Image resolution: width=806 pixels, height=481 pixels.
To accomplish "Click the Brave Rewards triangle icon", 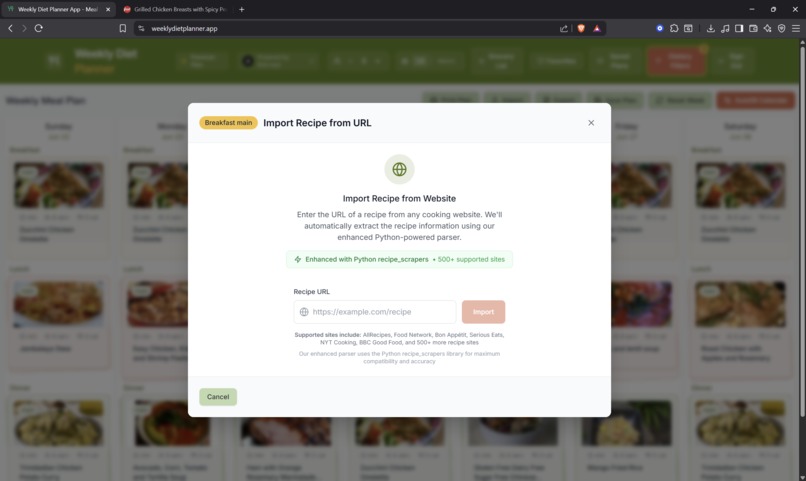I will pos(597,28).
